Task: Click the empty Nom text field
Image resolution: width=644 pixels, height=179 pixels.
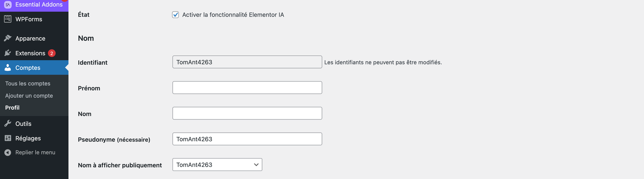Action: point(247,113)
